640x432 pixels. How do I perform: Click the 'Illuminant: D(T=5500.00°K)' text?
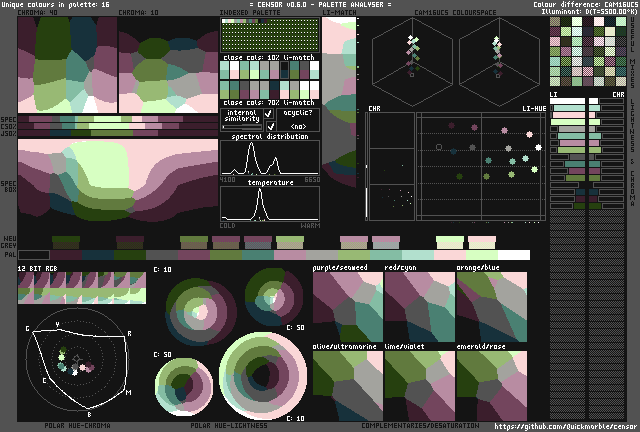[589, 11]
